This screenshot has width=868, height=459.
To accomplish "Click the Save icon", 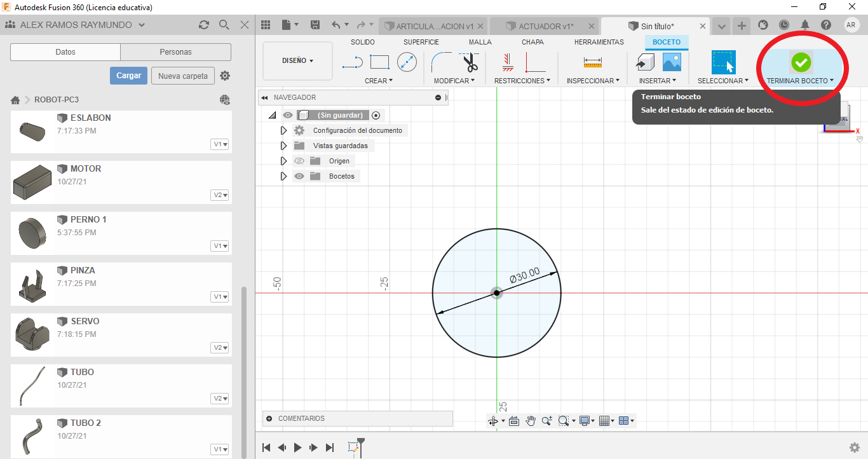I will tap(315, 25).
